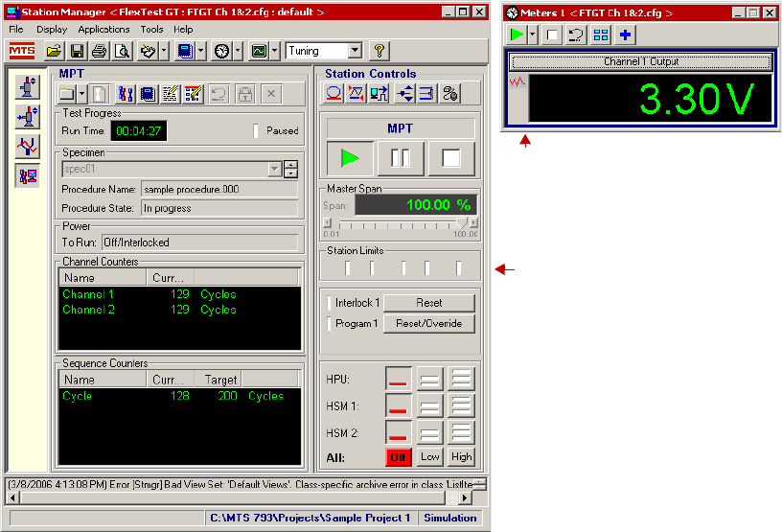Image resolution: width=782 pixels, height=532 pixels.
Task: Click the MTS logo toolbar button
Action: pos(22,51)
